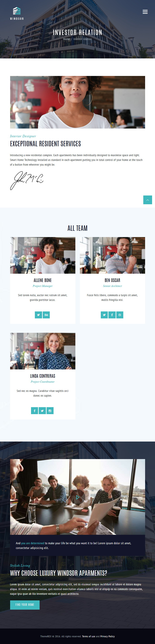The width and height of the screenshot is (155, 644).
Task: Open Linda Contreras's Twitter icon
Action: tap(42, 411)
